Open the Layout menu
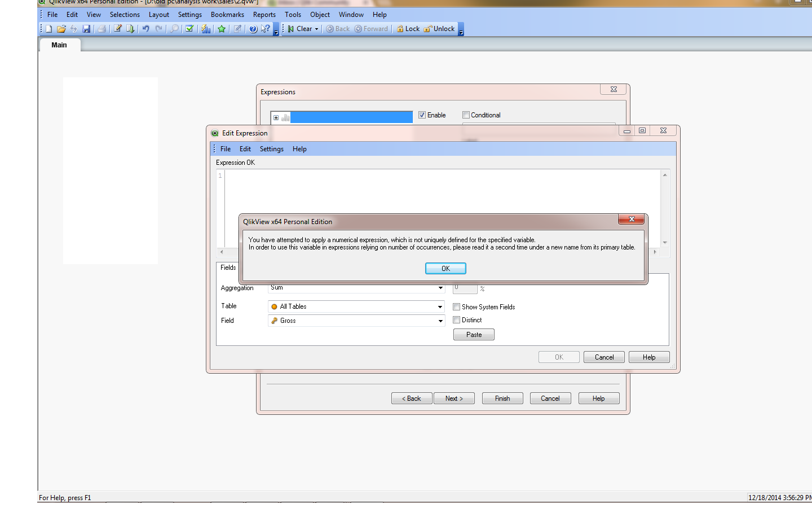The height and width of the screenshot is (508, 812). pos(159,15)
